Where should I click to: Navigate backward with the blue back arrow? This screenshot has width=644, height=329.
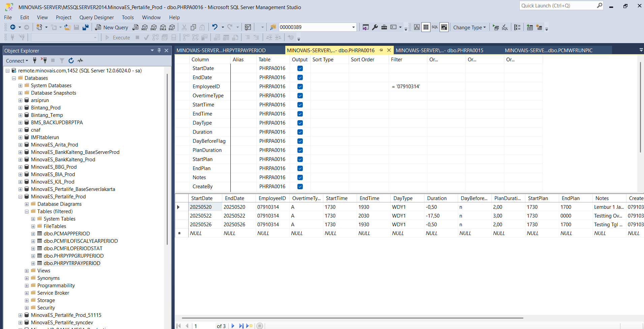pos(13,27)
